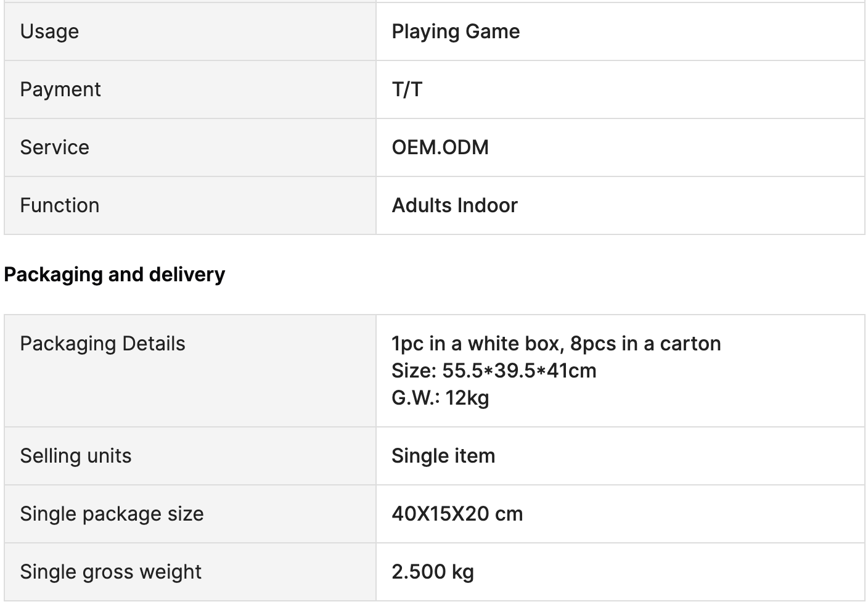This screenshot has width=868, height=607.
Task: Click the Size: 55.5*39.5*41cm line
Action: coord(494,371)
